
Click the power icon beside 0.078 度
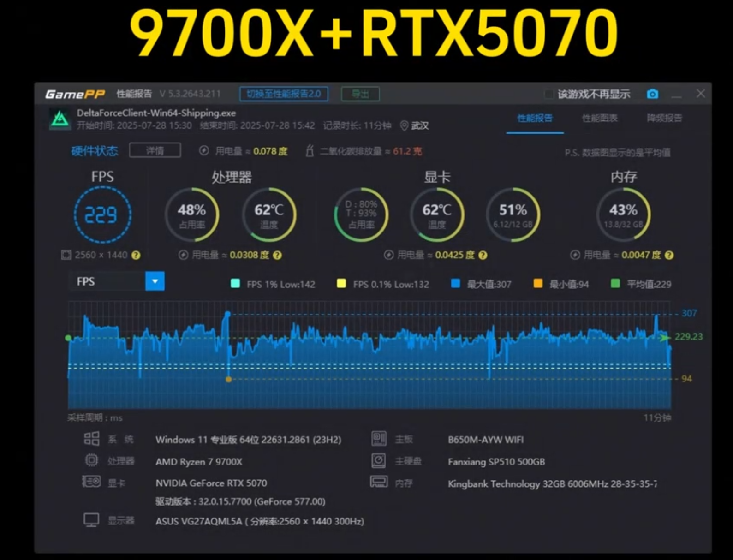[204, 151]
